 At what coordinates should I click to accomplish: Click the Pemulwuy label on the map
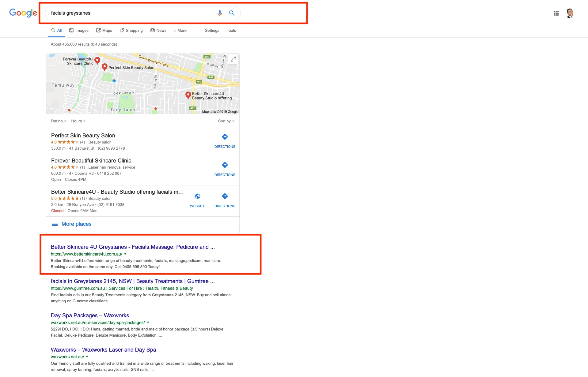(x=63, y=85)
